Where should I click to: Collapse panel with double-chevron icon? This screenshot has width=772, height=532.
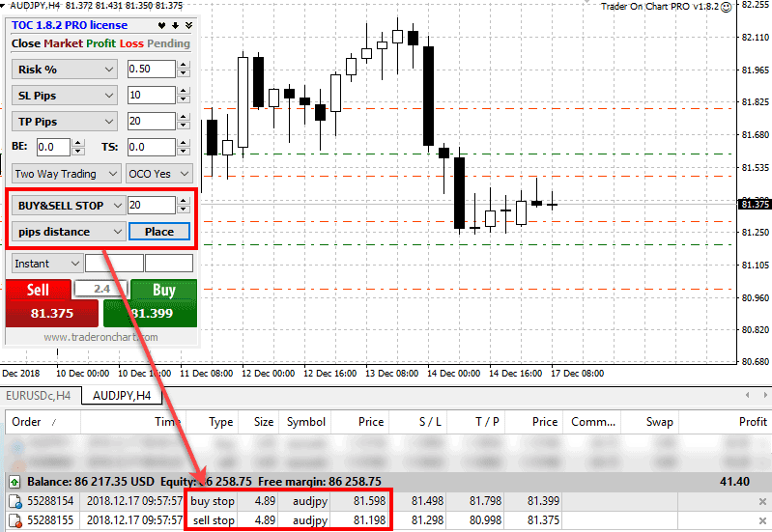click(189, 26)
